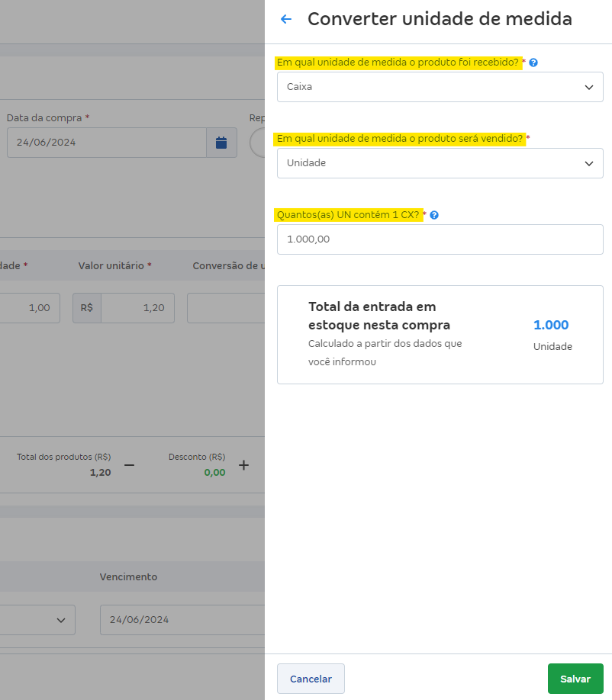Click the quantity field showing 1,00

pos(30,308)
